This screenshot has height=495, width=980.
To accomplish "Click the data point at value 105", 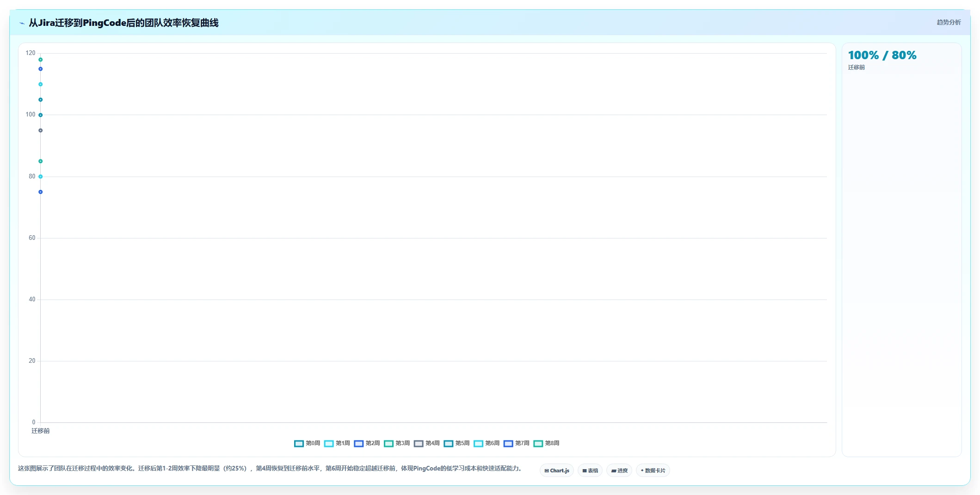I will coord(41,100).
